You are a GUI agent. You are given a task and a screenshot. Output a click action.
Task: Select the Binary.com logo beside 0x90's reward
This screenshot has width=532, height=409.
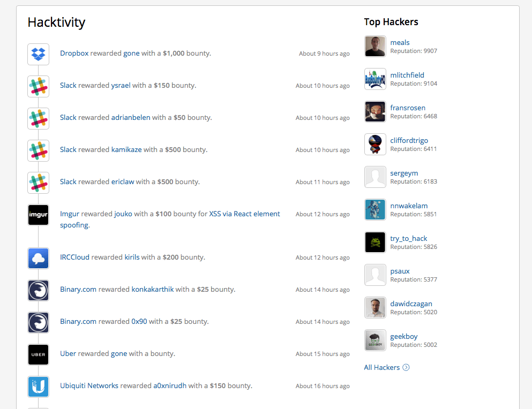(x=39, y=322)
